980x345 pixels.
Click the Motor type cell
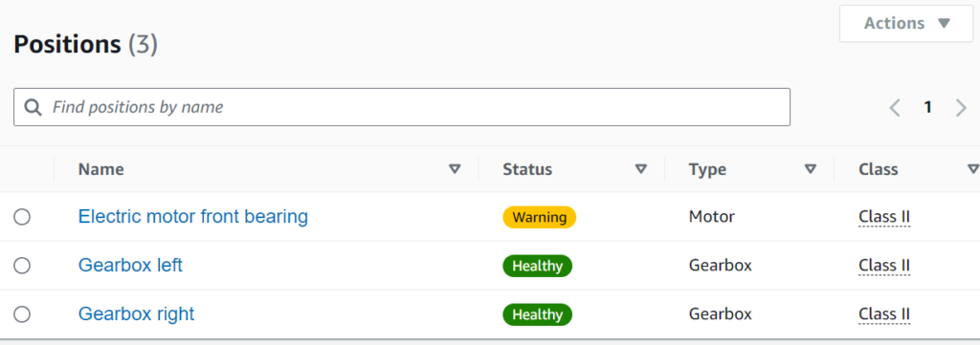click(x=712, y=217)
